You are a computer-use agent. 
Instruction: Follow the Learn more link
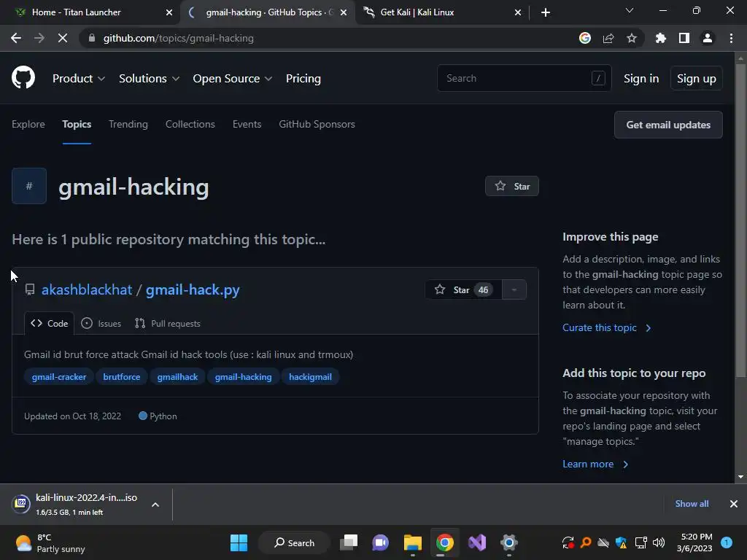[x=595, y=464]
